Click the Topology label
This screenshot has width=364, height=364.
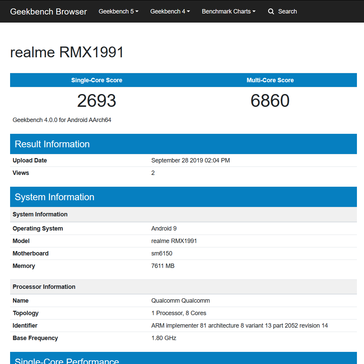pos(26,313)
